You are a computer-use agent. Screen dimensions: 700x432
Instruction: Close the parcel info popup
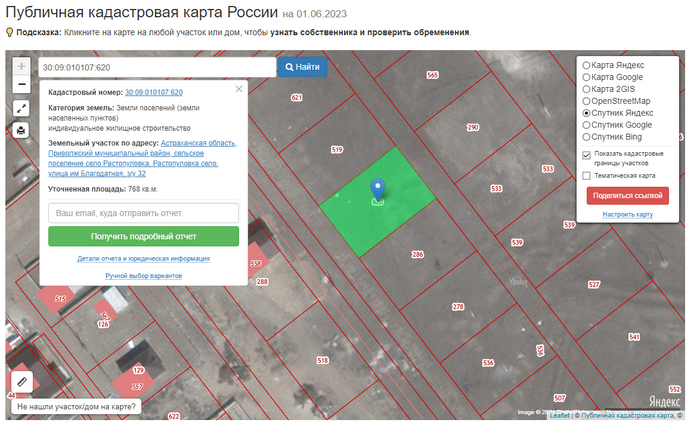coord(239,89)
